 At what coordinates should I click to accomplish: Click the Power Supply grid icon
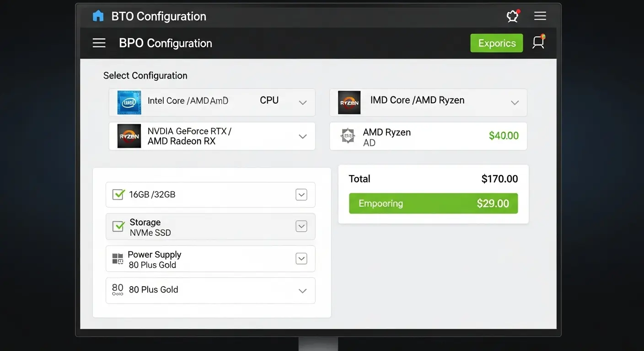[118, 259]
